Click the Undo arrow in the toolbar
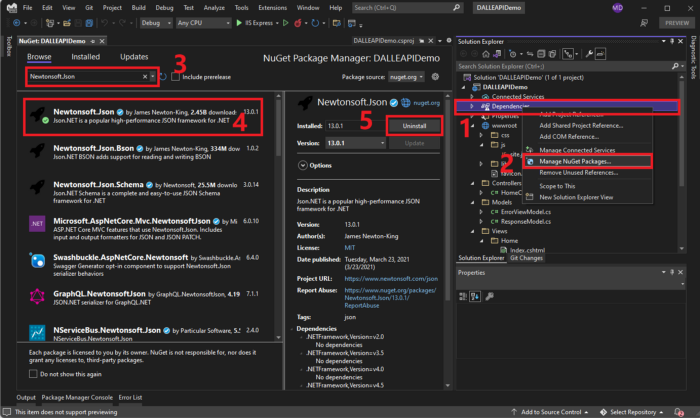 104,23
